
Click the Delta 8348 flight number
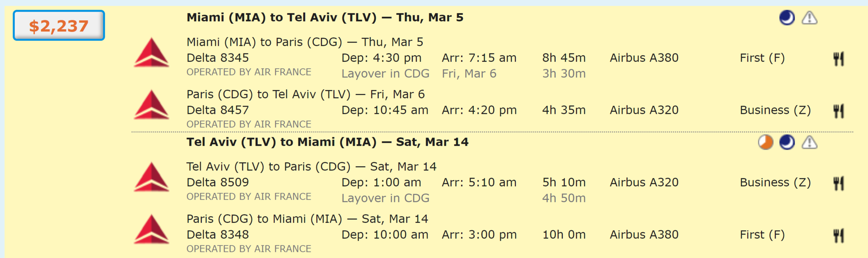click(x=218, y=235)
